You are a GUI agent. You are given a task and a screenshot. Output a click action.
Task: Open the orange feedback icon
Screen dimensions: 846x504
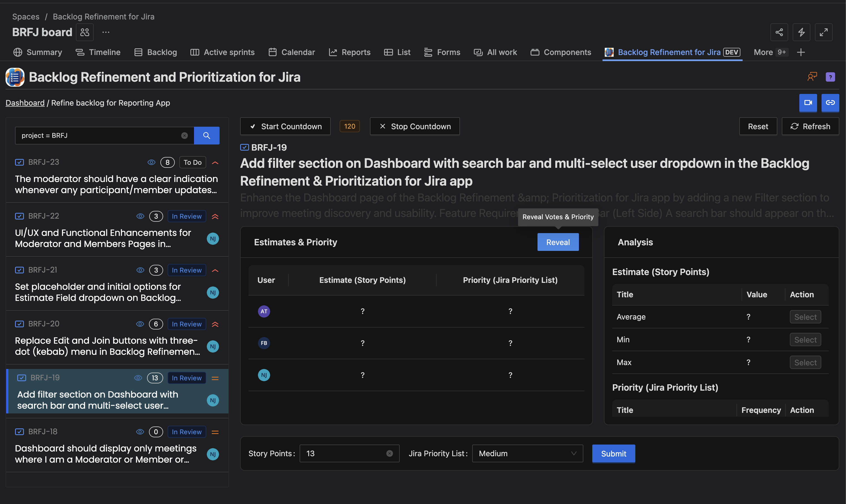[x=812, y=77]
